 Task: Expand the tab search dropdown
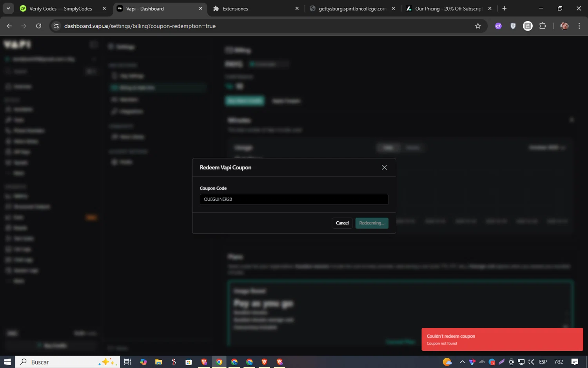[x=8, y=9]
